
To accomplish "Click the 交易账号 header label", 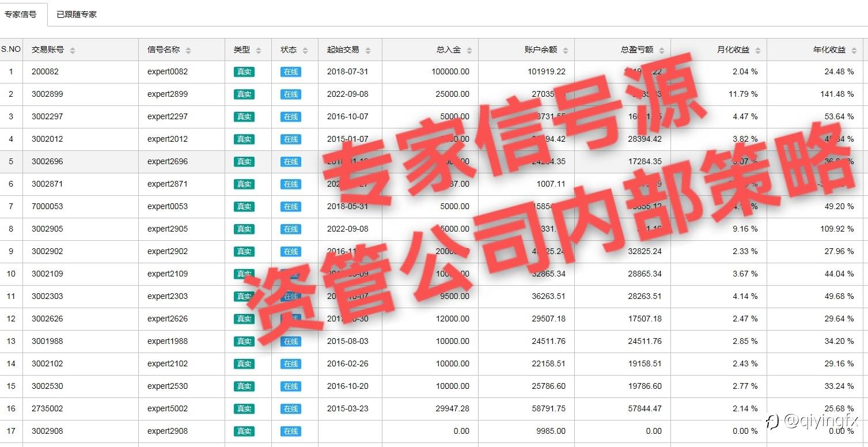I will click(x=48, y=50).
